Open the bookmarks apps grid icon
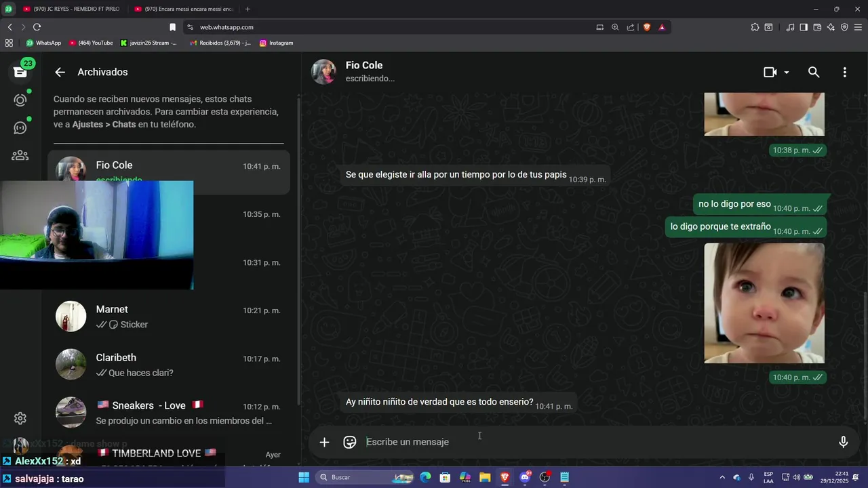This screenshot has height=488, width=868. pos(9,43)
